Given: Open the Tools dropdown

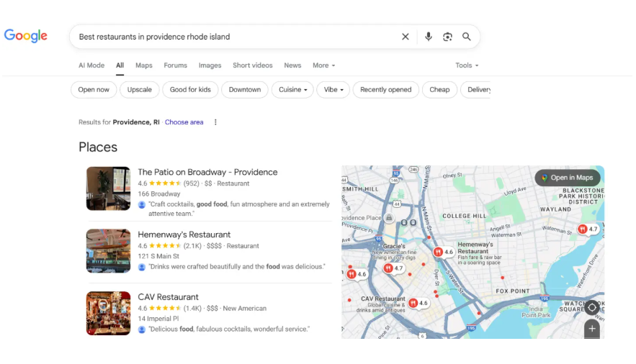Looking at the screenshot, I should 467,65.
